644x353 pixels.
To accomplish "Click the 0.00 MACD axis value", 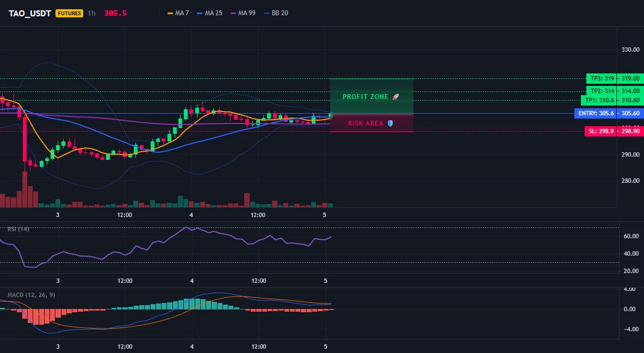I will click(x=630, y=309).
